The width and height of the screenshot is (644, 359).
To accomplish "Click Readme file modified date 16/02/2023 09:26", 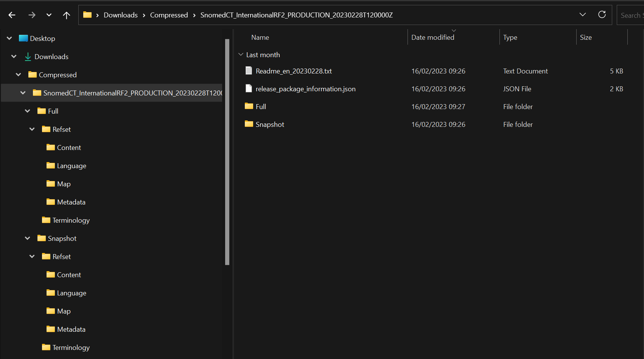I will 438,71.
